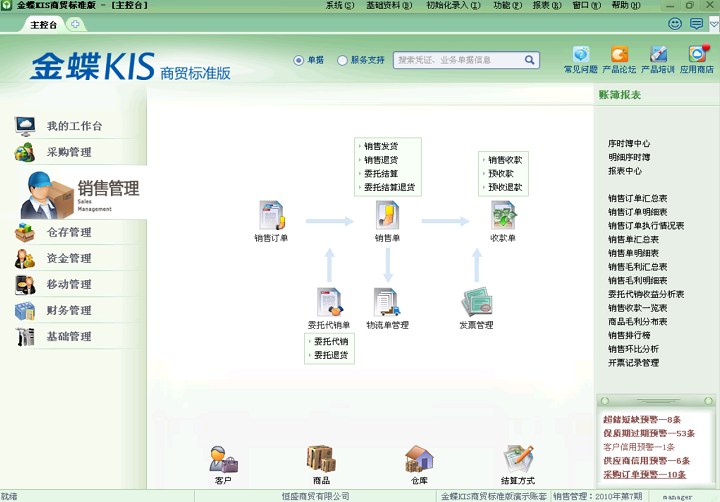Click the 销售退货 link
This screenshot has height=502, width=720.
click(381, 160)
